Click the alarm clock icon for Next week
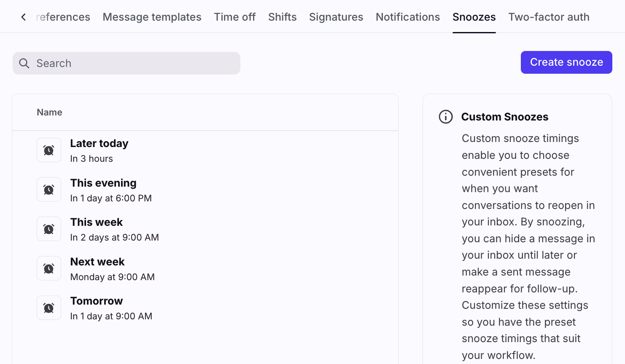 point(49,268)
